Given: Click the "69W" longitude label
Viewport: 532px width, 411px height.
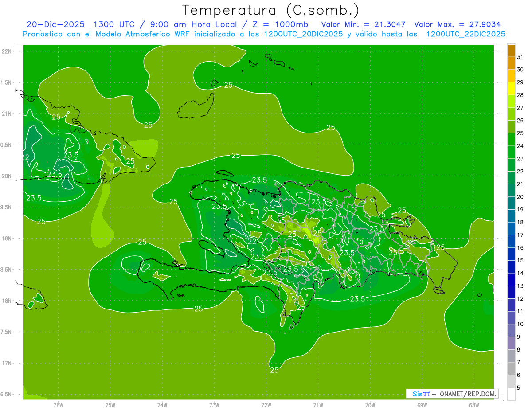Looking at the screenshot, I should pos(422,405).
